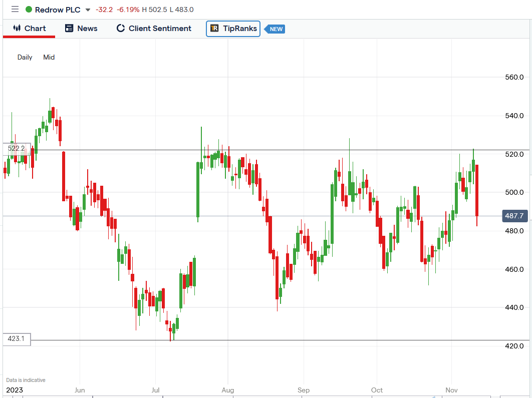Viewport: 532px width, 398px height.
Task: Open the TipRanks button
Action: click(x=233, y=29)
